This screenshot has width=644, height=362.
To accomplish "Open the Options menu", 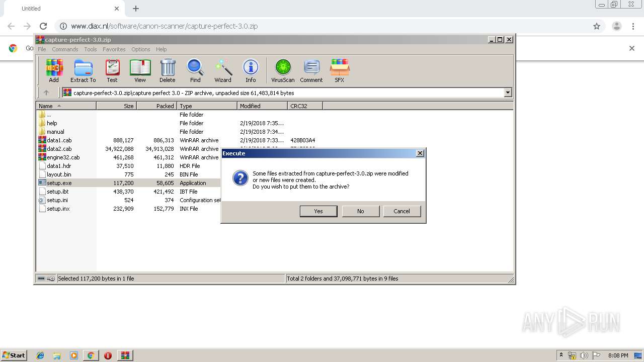I will click(141, 49).
